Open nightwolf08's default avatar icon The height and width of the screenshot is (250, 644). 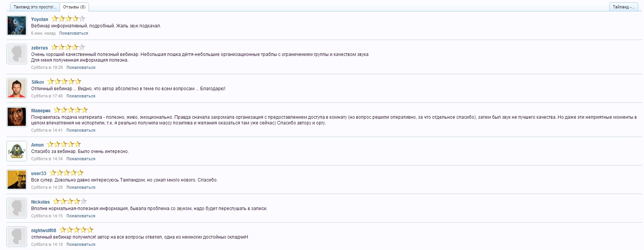point(17,237)
